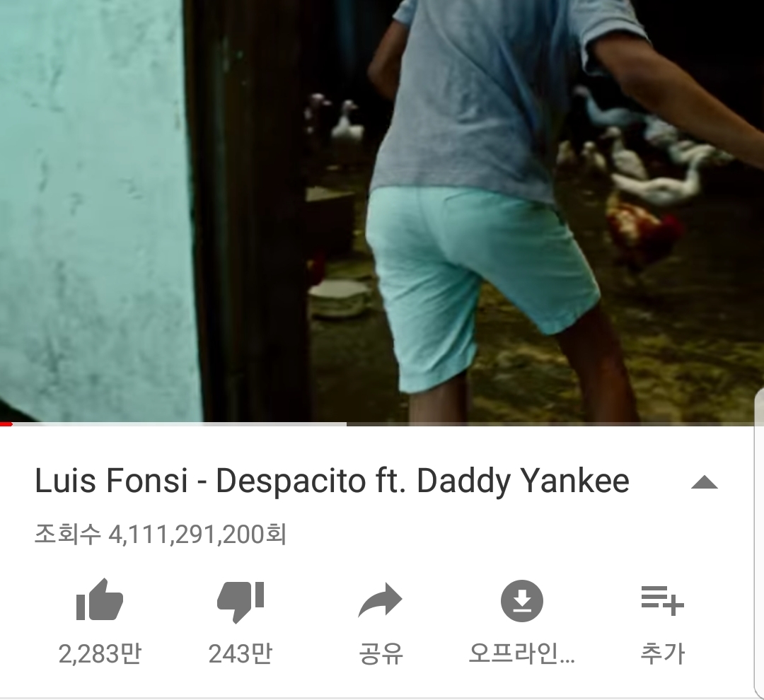
Task: Click the 오프라인... offline save label
Action: 522,654
